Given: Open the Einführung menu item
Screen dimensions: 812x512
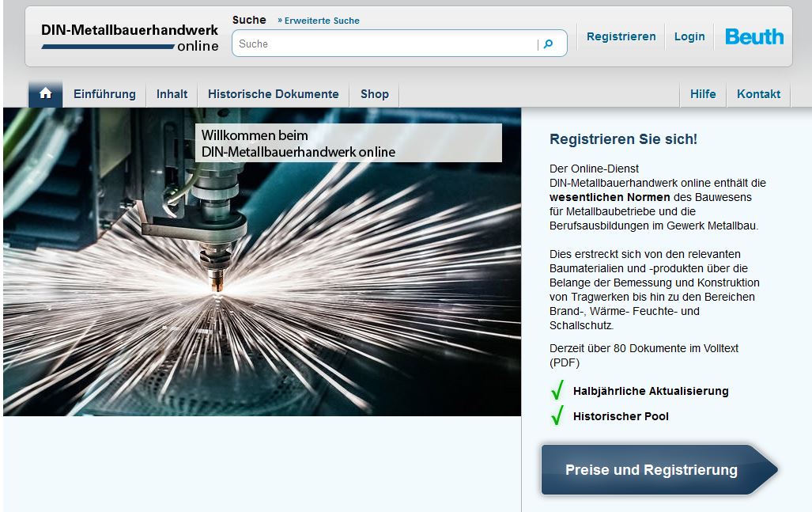Looking at the screenshot, I should (x=104, y=94).
